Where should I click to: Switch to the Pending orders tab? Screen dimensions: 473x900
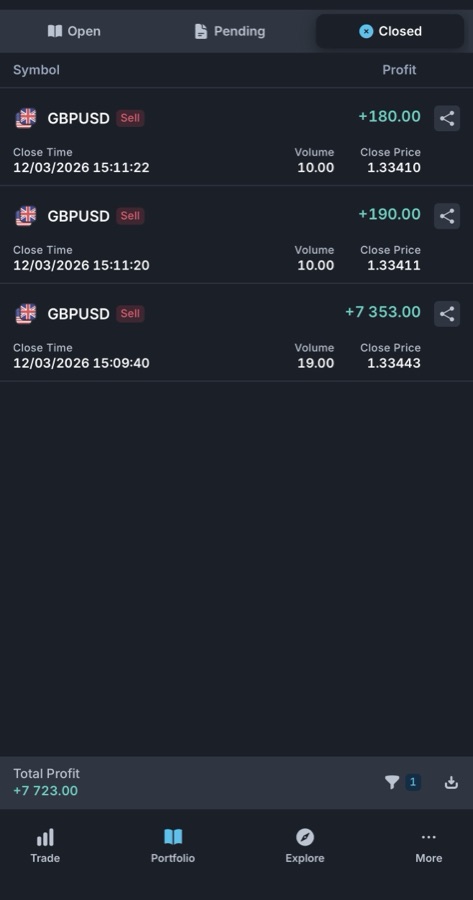[x=230, y=31]
